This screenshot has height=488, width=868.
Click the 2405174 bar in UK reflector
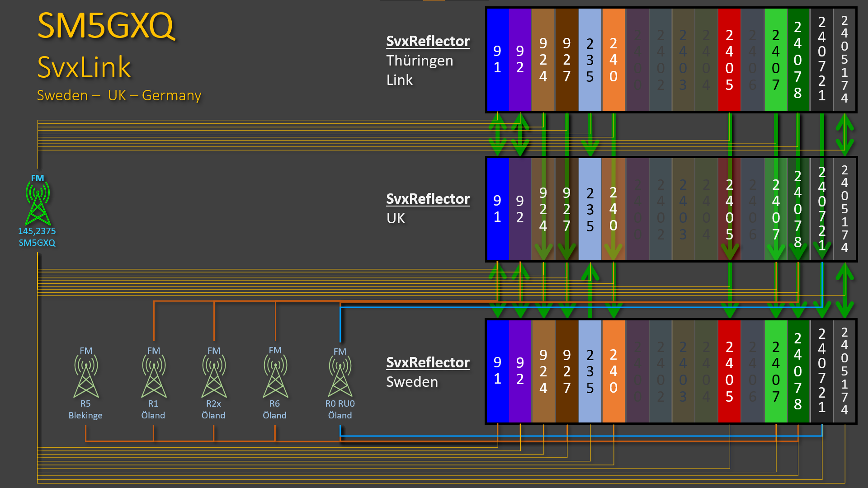tap(844, 209)
